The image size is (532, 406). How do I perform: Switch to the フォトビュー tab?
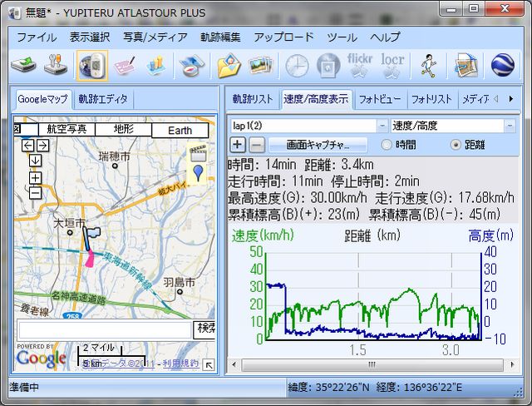tap(380, 99)
